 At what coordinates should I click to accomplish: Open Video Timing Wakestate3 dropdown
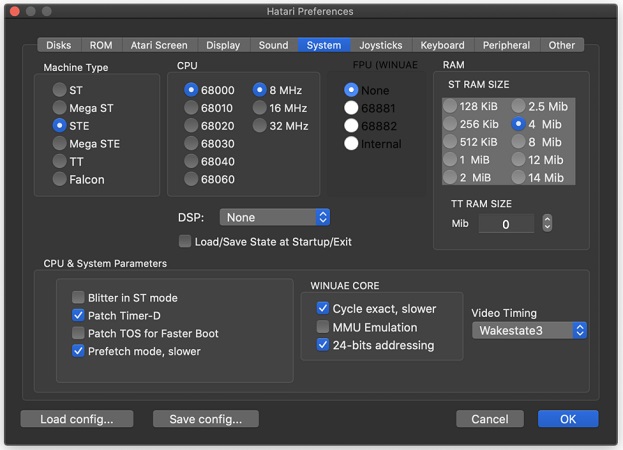[x=529, y=330]
